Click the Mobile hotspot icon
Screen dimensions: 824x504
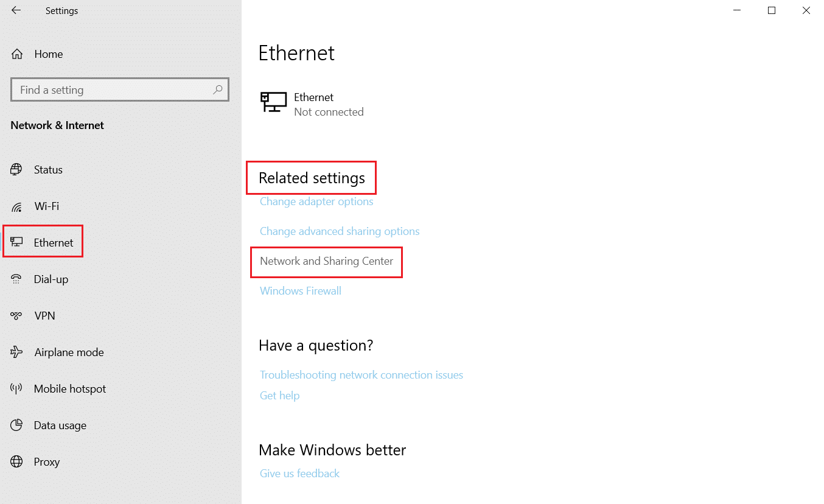16,388
